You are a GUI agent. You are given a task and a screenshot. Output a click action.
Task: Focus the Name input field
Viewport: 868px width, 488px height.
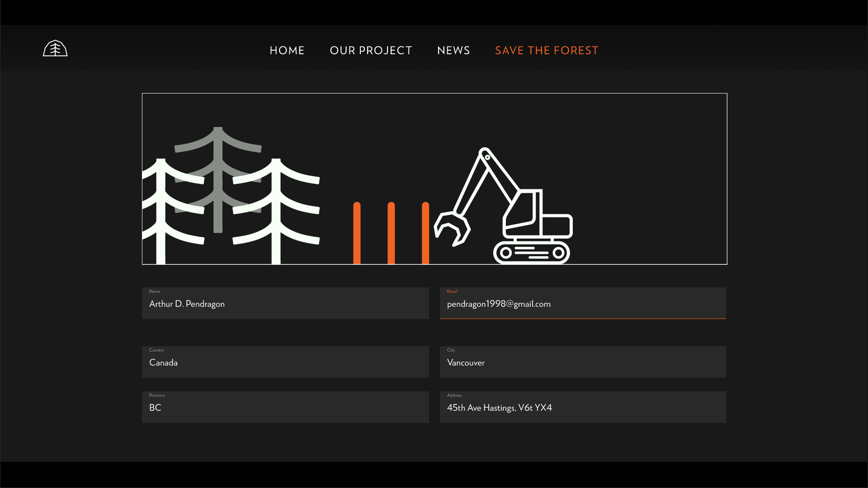tap(285, 304)
